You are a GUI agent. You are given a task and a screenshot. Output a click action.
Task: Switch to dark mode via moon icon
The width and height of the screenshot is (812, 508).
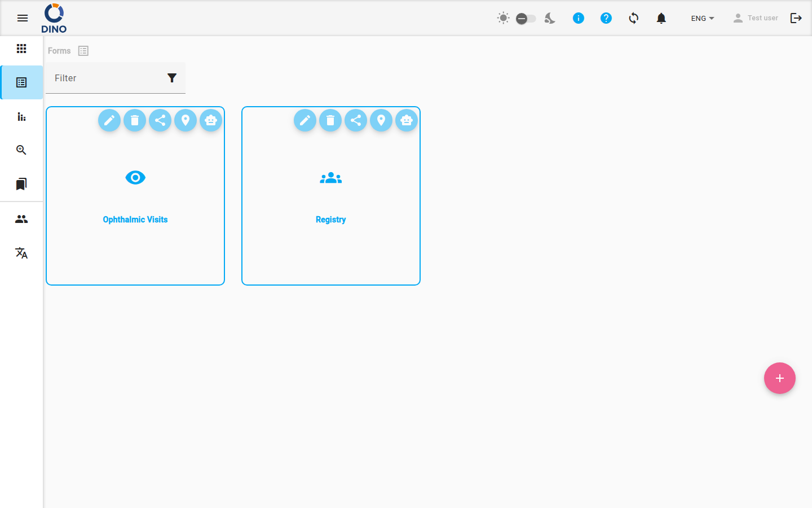pos(550,18)
